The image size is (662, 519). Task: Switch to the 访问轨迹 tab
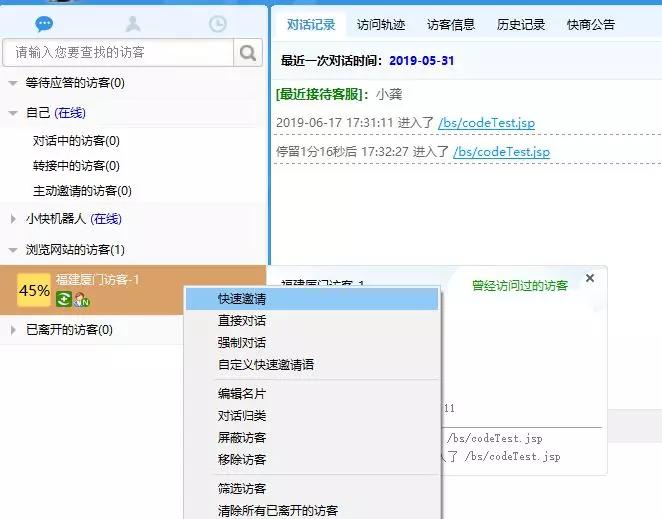(x=384, y=25)
